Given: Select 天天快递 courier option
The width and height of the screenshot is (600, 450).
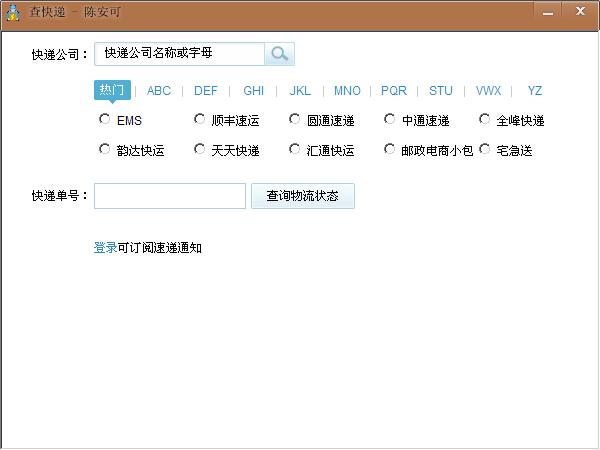Looking at the screenshot, I should click(x=199, y=149).
